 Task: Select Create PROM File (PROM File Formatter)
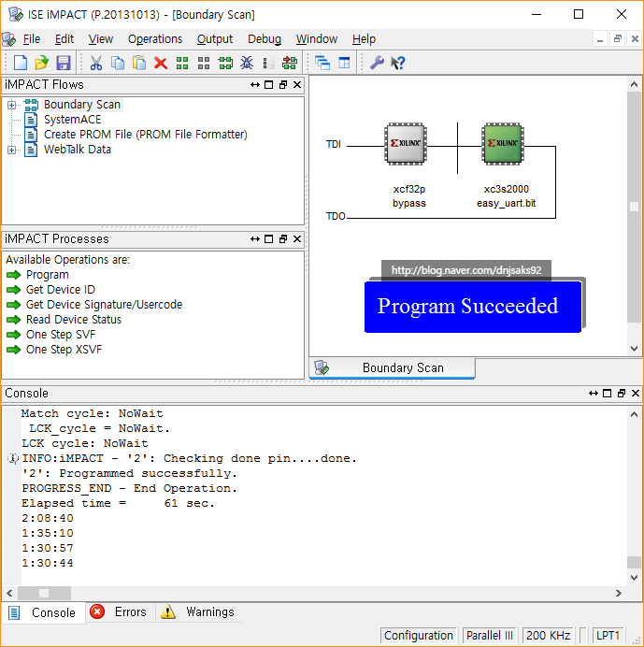[x=146, y=135]
